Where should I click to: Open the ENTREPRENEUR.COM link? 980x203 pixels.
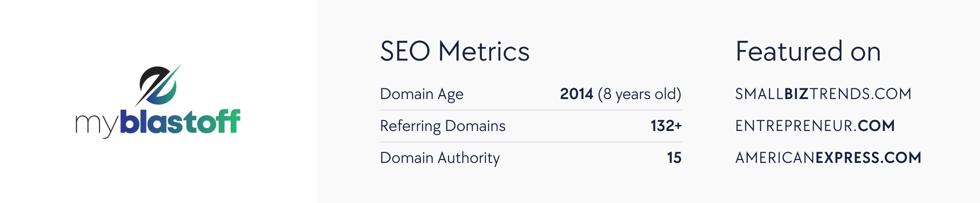click(x=815, y=126)
